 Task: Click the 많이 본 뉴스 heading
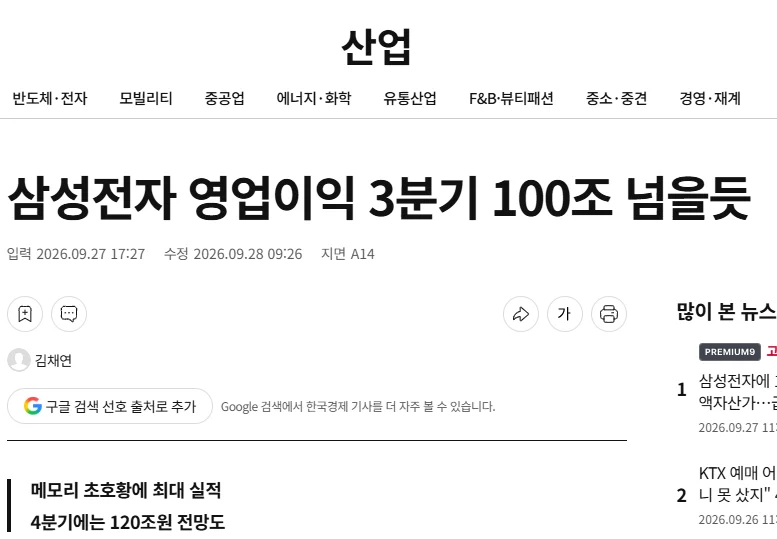coord(726,312)
